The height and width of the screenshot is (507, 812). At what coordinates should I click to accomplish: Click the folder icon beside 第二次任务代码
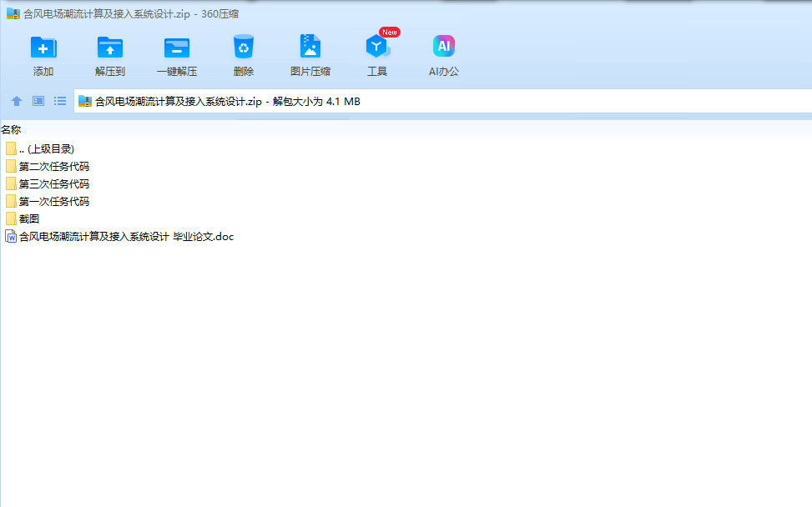(x=11, y=167)
